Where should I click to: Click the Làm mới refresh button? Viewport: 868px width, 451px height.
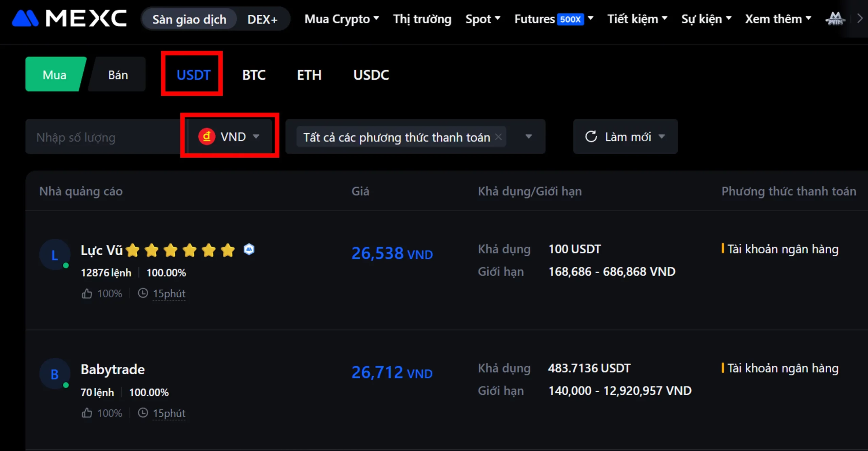pyautogui.click(x=626, y=137)
